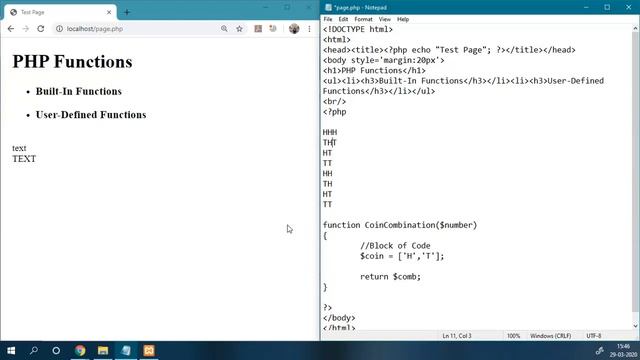Viewport: 640px width, 360px height.
Task: Click the Chrome forward arrow
Action: [26, 29]
